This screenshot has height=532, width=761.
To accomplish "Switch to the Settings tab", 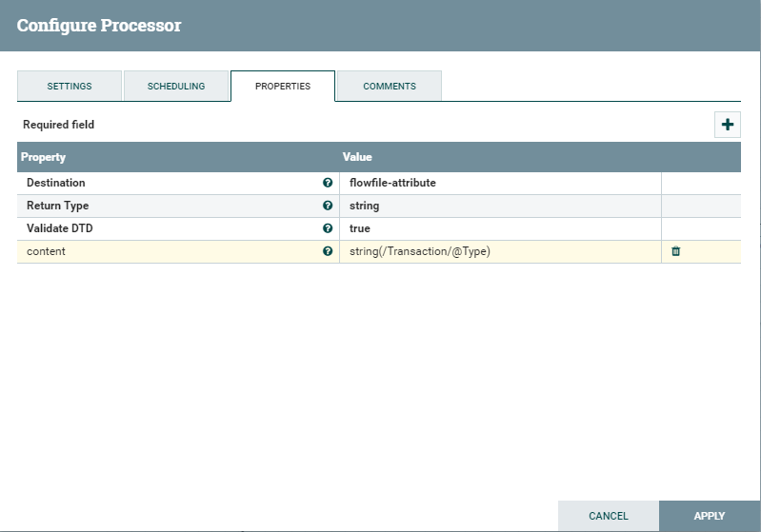I will 70,86.
